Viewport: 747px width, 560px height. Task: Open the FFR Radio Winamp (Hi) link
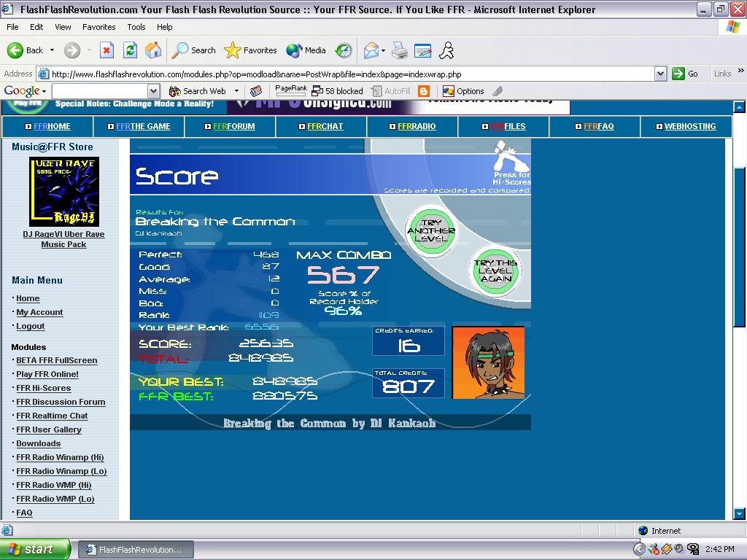[x=60, y=457]
